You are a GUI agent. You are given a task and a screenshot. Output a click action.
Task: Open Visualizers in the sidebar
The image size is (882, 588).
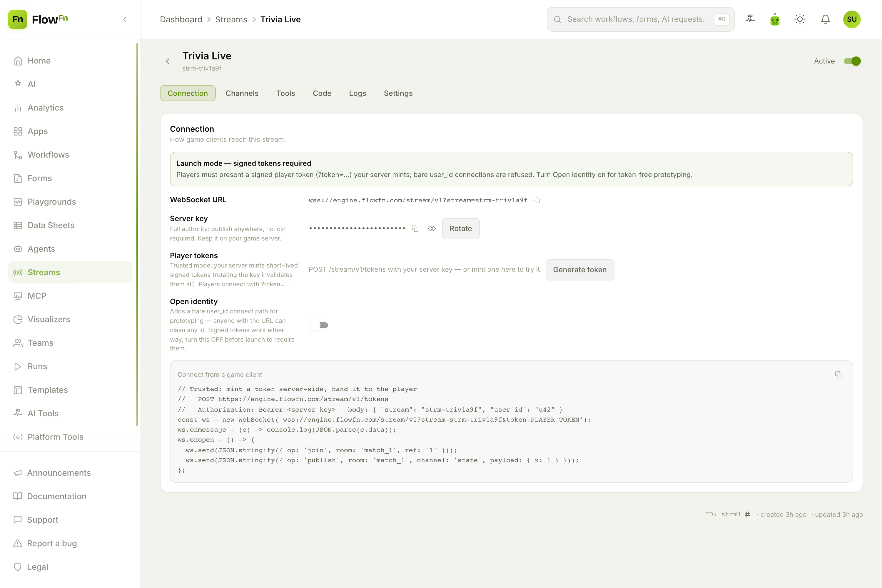pyautogui.click(x=70, y=319)
